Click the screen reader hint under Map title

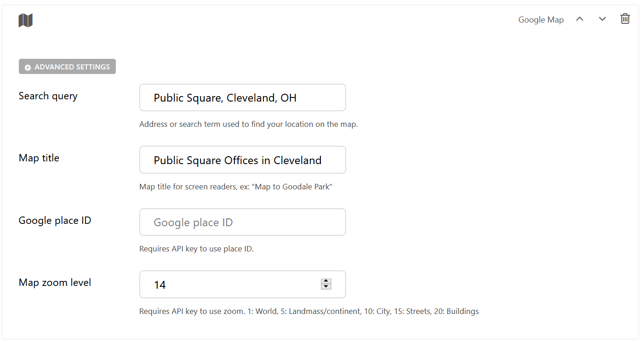[235, 187]
